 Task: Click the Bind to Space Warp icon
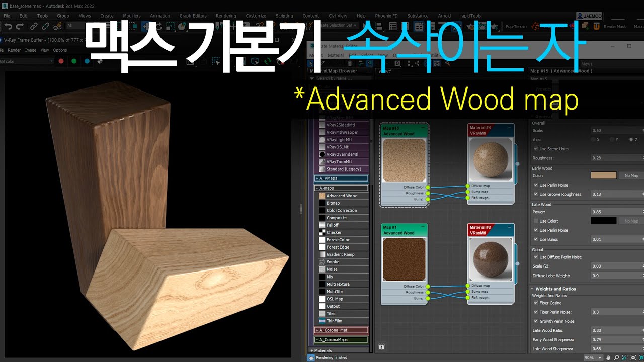click(x=58, y=26)
